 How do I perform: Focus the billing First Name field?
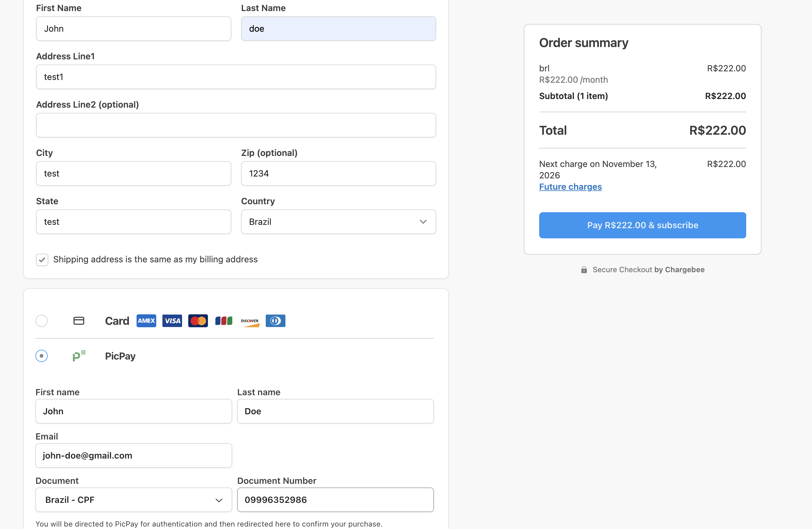(x=134, y=29)
